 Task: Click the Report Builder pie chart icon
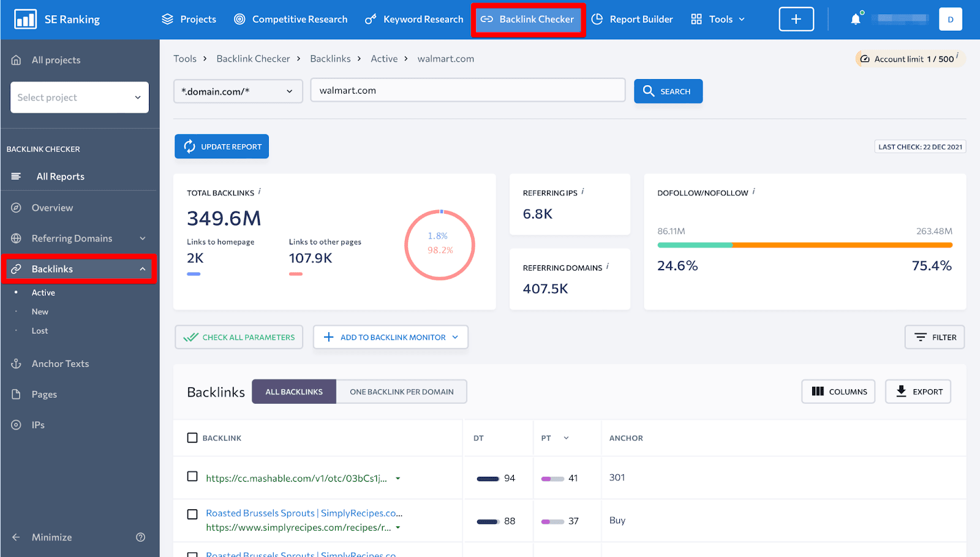pos(597,20)
